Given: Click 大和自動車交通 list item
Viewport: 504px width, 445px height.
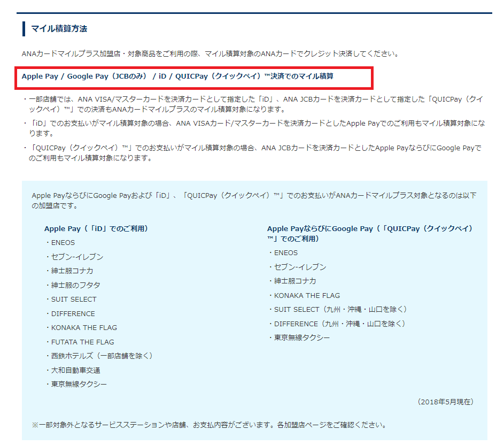Looking at the screenshot, I should [x=75, y=370].
